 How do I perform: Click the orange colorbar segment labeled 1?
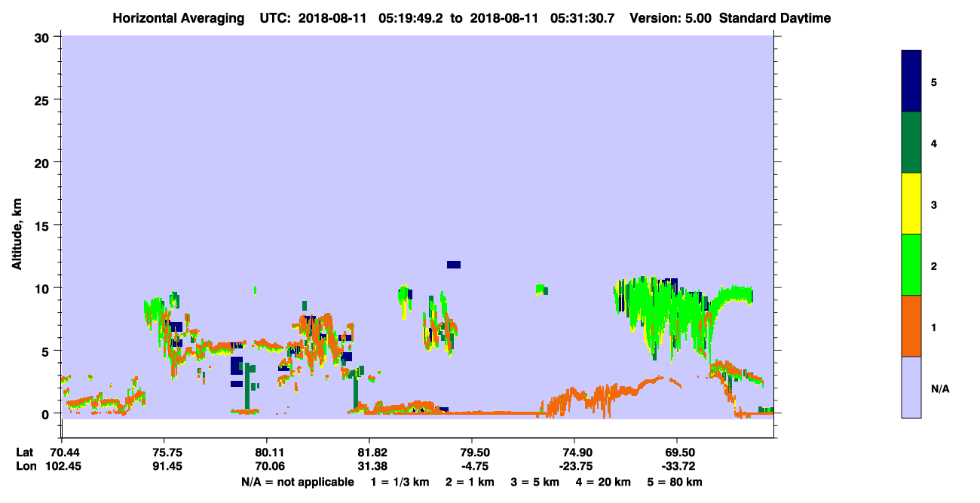(911, 326)
